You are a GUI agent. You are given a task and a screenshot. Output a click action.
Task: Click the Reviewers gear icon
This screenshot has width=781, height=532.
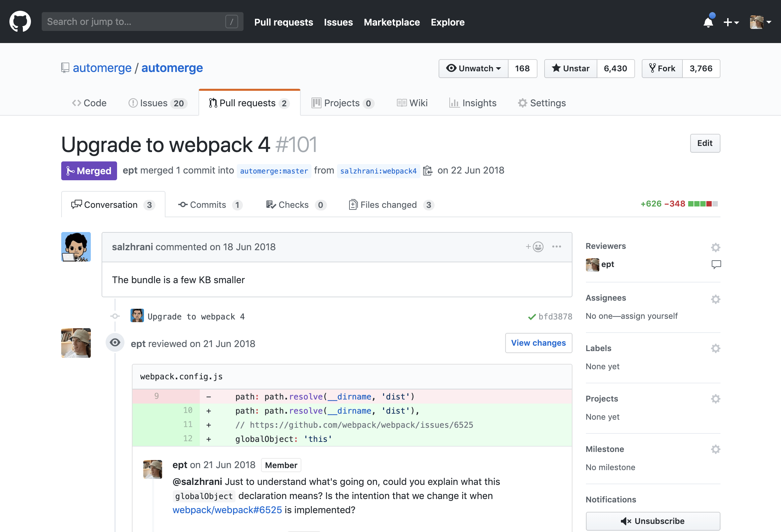point(715,248)
